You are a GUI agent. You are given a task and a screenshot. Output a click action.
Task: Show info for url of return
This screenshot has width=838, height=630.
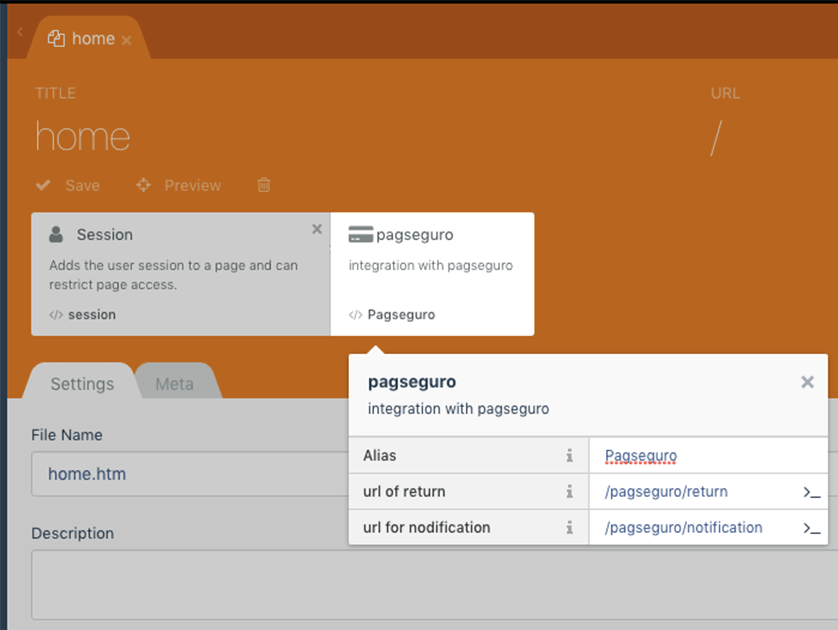pyautogui.click(x=570, y=491)
